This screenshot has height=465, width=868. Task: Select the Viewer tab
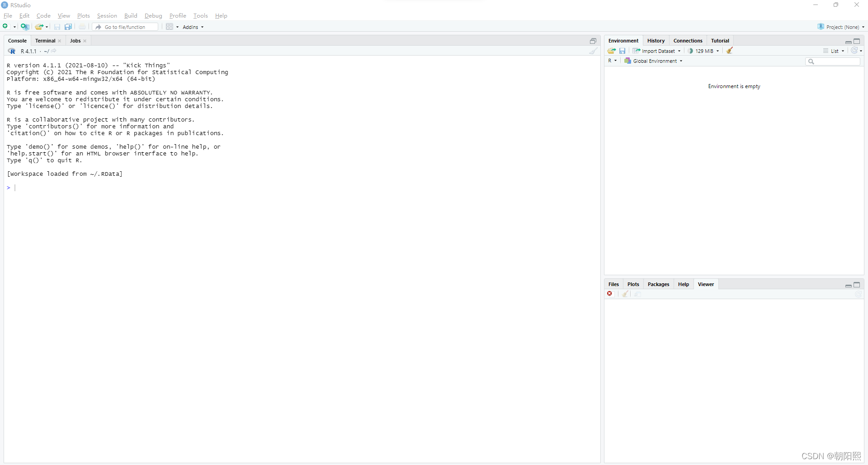pos(706,284)
